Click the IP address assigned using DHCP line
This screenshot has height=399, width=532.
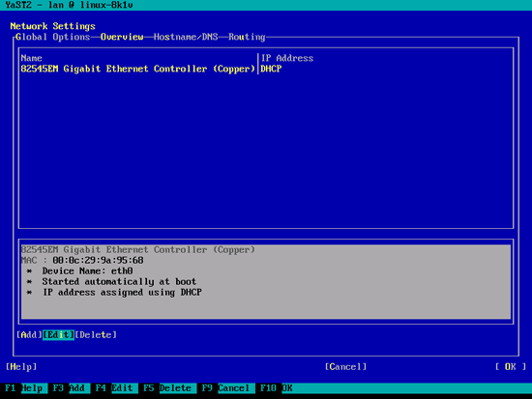click(x=122, y=292)
